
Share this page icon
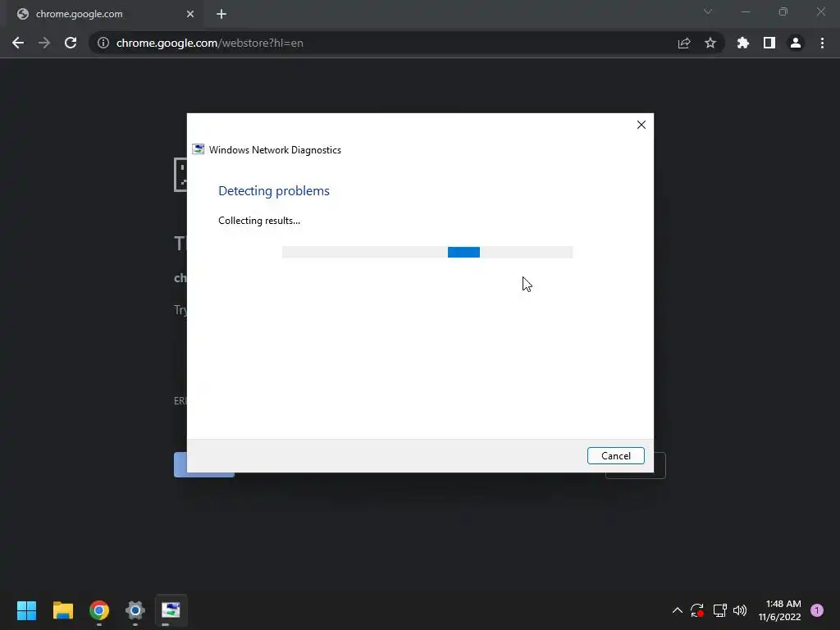click(684, 43)
